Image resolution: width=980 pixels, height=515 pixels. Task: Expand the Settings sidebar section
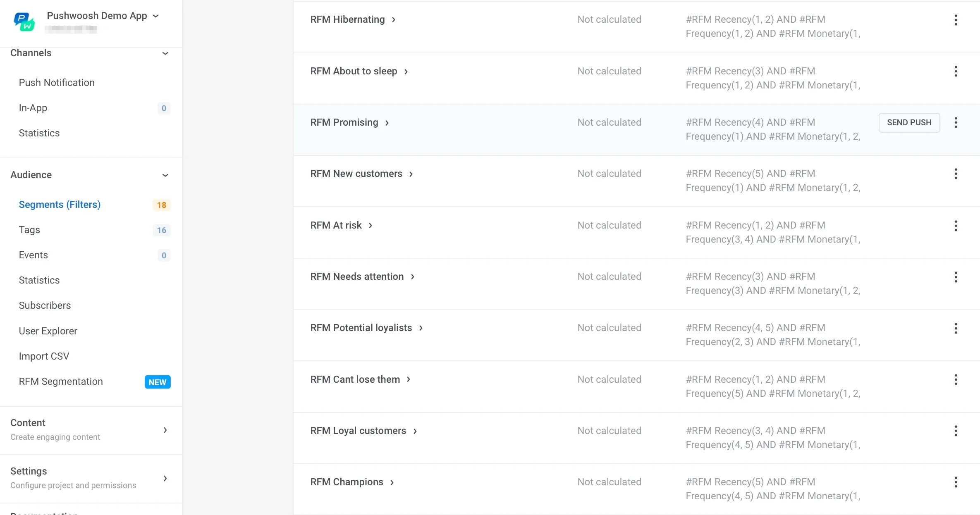click(x=165, y=479)
